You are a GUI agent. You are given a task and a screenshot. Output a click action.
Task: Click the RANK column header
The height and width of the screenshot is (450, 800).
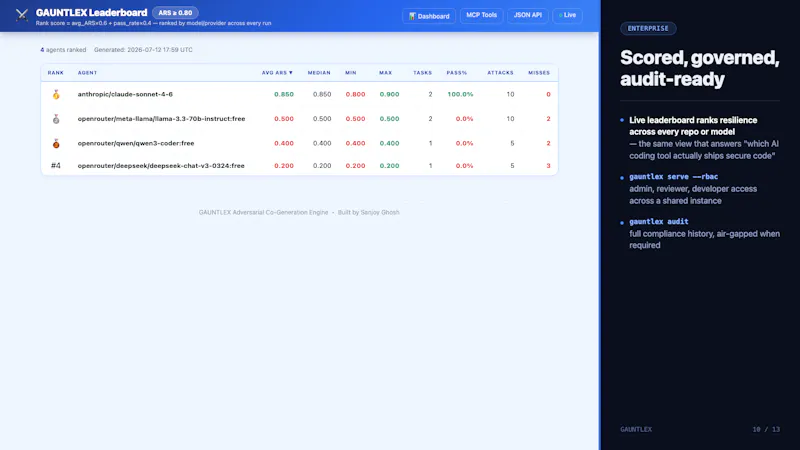(x=56, y=73)
